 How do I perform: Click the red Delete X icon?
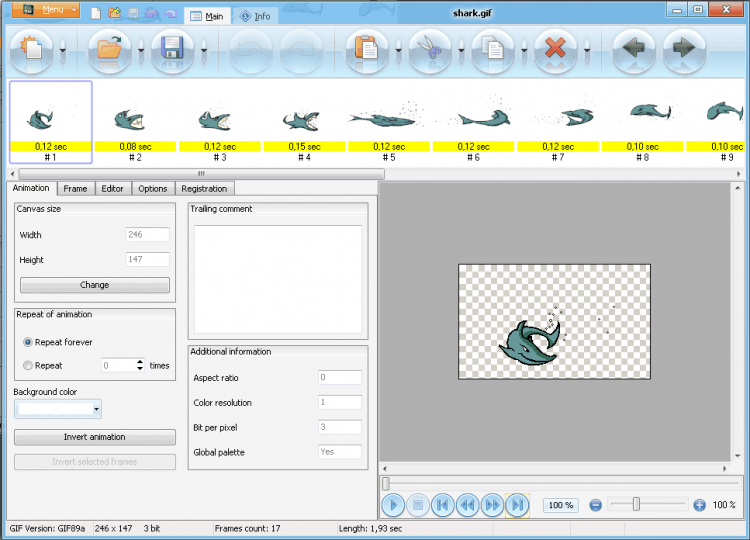click(555, 49)
